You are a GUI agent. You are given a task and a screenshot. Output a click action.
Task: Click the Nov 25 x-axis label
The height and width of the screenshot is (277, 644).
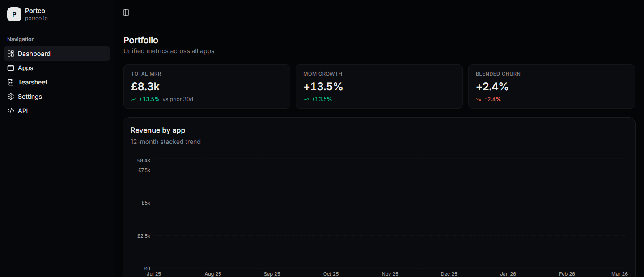pyautogui.click(x=390, y=274)
